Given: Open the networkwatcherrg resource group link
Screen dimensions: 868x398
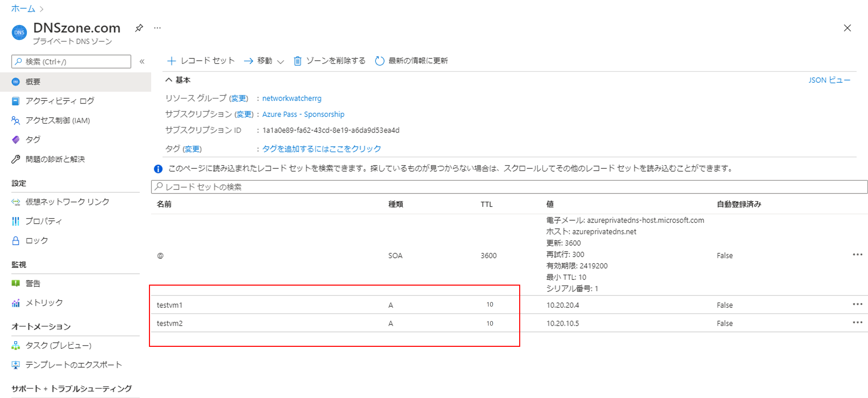Looking at the screenshot, I should pyautogui.click(x=292, y=98).
